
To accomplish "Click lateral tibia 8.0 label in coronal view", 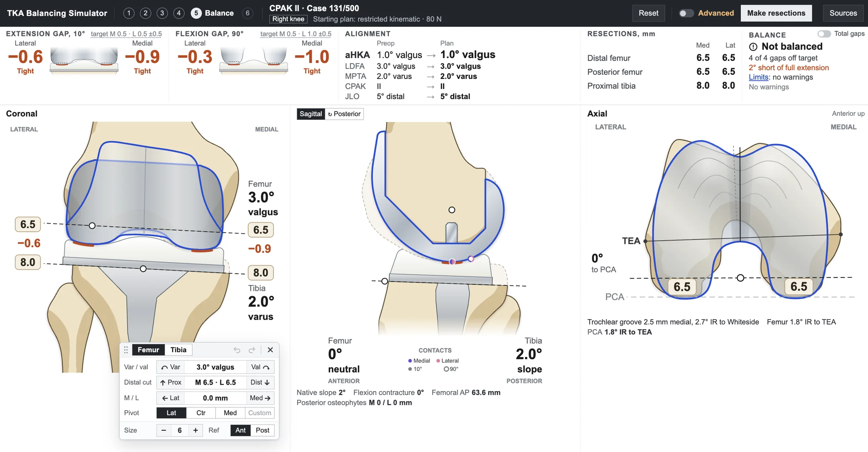I will [28, 262].
